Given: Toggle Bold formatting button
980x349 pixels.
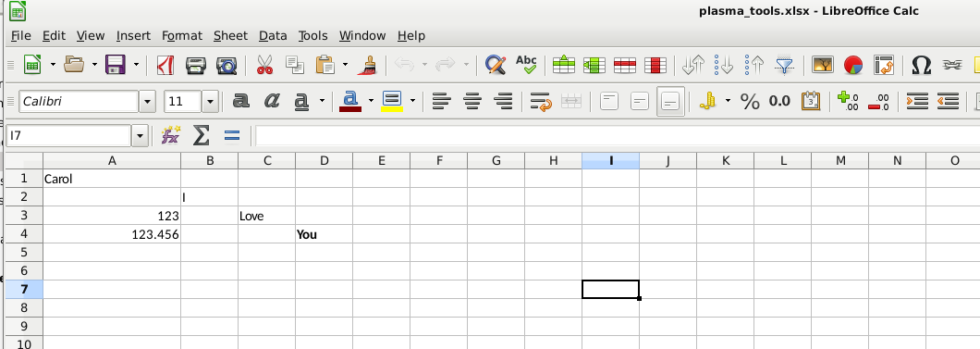Looking at the screenshot, I should (240, 101).
